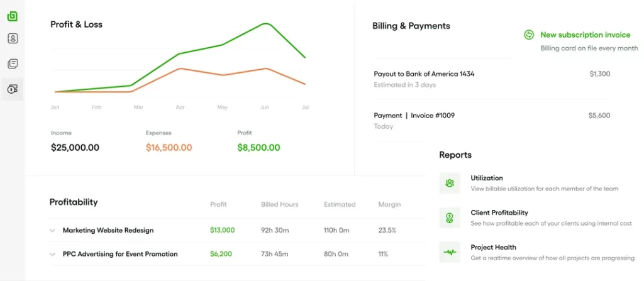Select the Payment Invoice #1009 entry
The width and height of the screenshot is (644, 281).
point(414,116)
